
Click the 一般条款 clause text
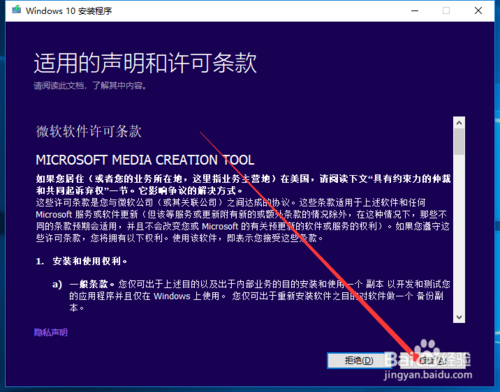(89, 284)
